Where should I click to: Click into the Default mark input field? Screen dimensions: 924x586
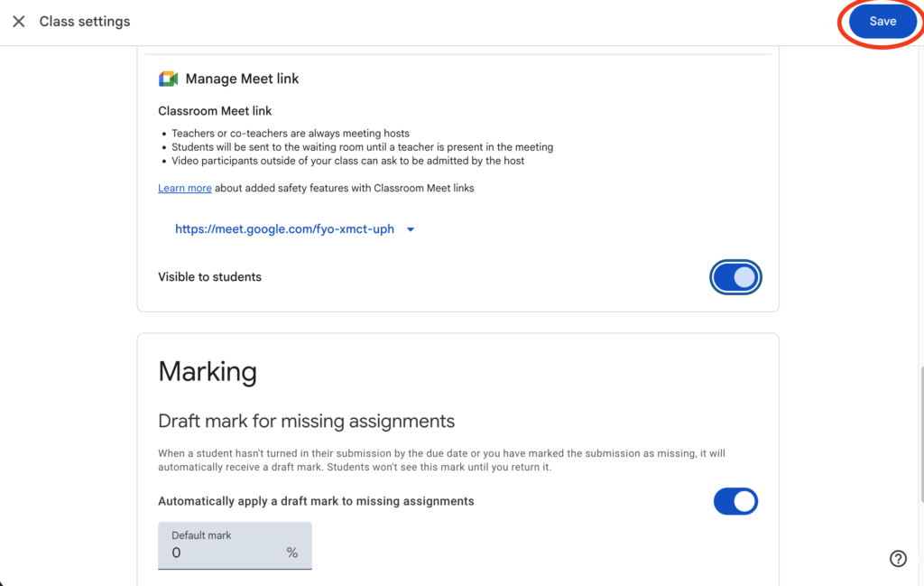[226, 552]
